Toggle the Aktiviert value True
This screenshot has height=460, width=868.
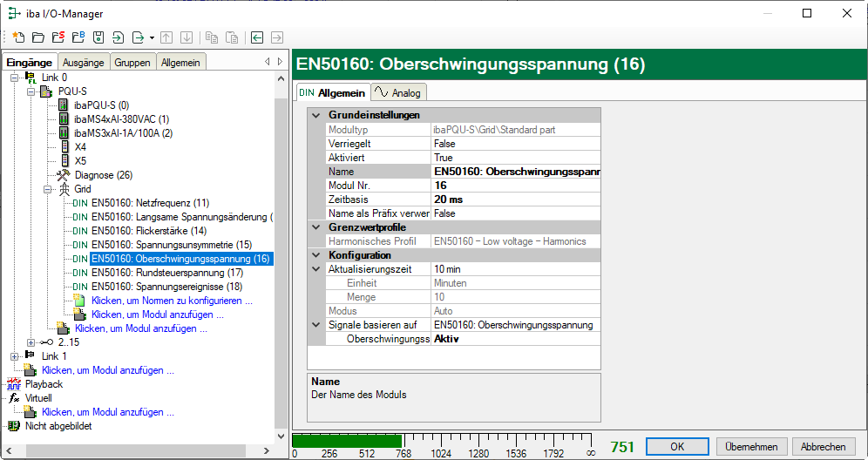coord(514,158)
